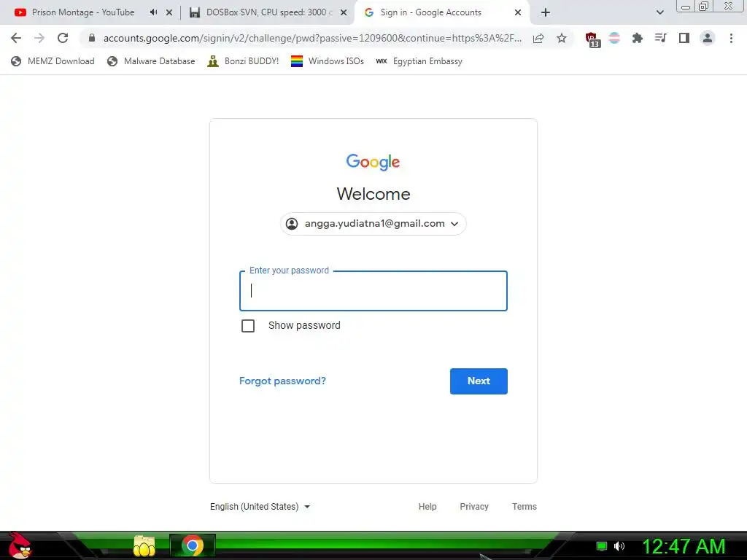Click the Google logo
747x560 pixels.
[373, 162]
